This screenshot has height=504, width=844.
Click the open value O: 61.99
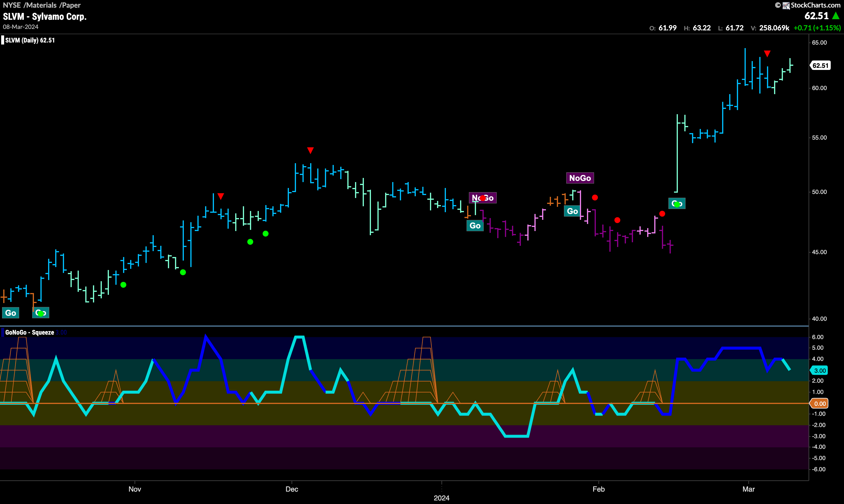(x=663, y=28)
